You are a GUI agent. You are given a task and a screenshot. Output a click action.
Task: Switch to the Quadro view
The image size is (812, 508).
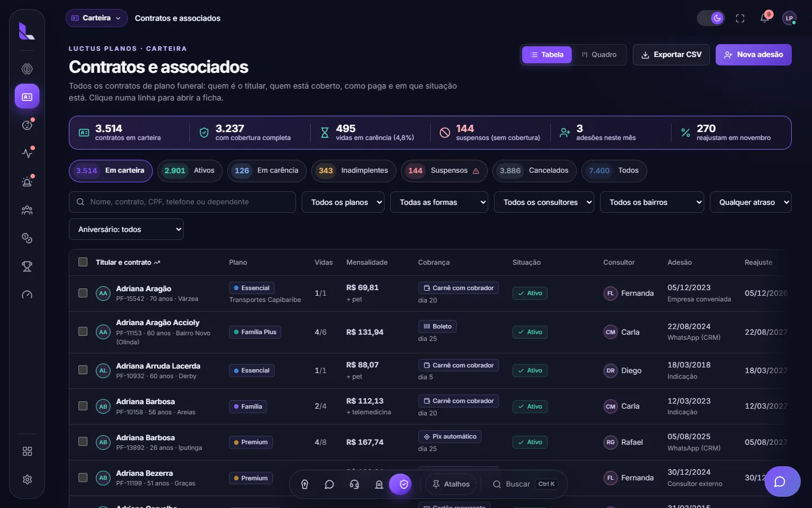pos(599,55)
